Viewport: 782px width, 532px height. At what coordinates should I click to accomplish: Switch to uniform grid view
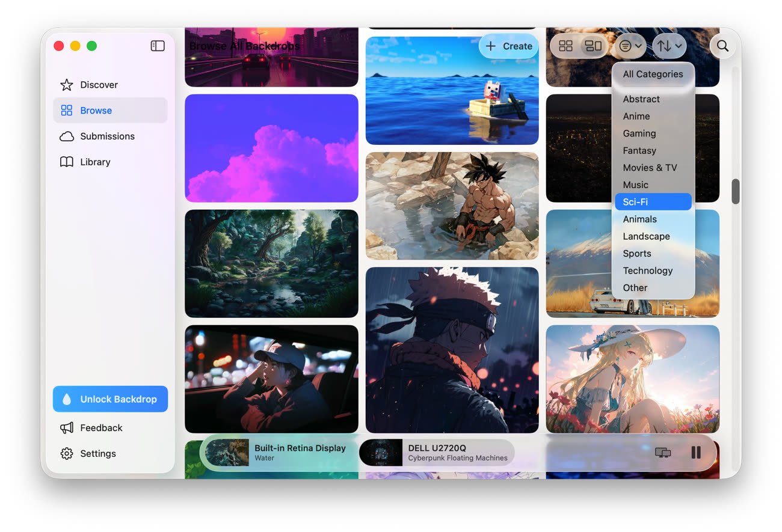pos(565,46)
